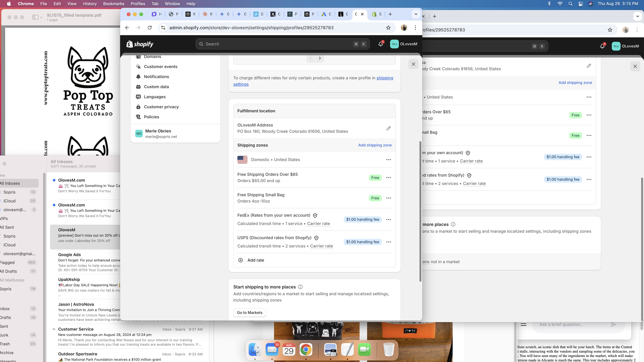Open the Notifications settings item
Image resolution: width=644 pixels, height=362 pixels.
pyautogui.click(x=156, y=77)
